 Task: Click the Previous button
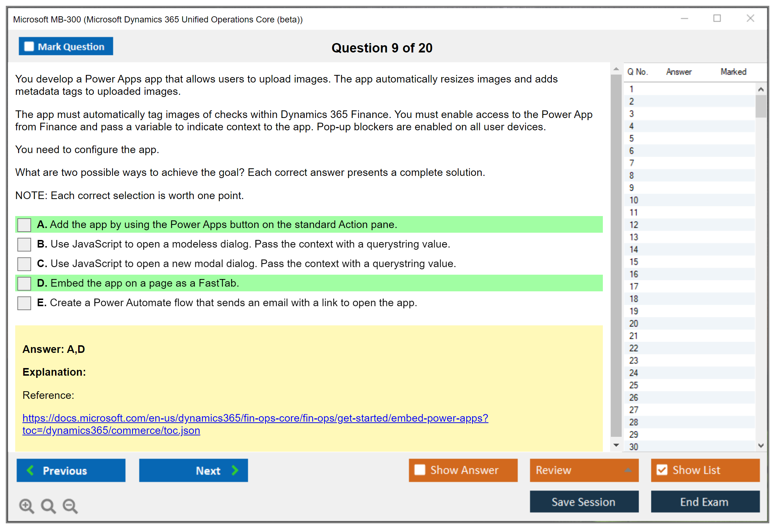tap(71, 470)
